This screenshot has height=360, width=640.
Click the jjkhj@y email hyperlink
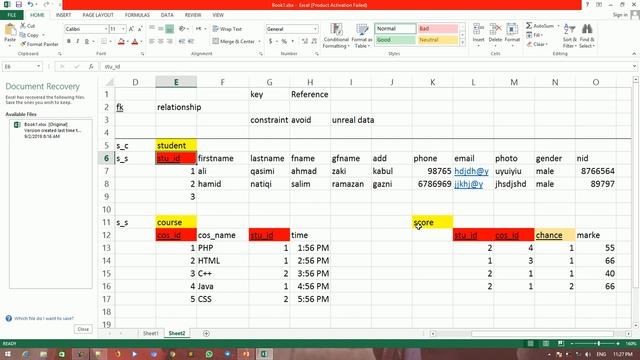(469, 184)
